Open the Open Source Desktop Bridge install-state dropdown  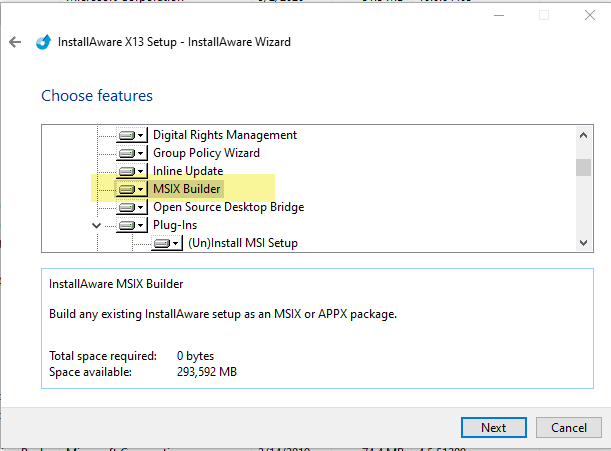pos(132,207)
